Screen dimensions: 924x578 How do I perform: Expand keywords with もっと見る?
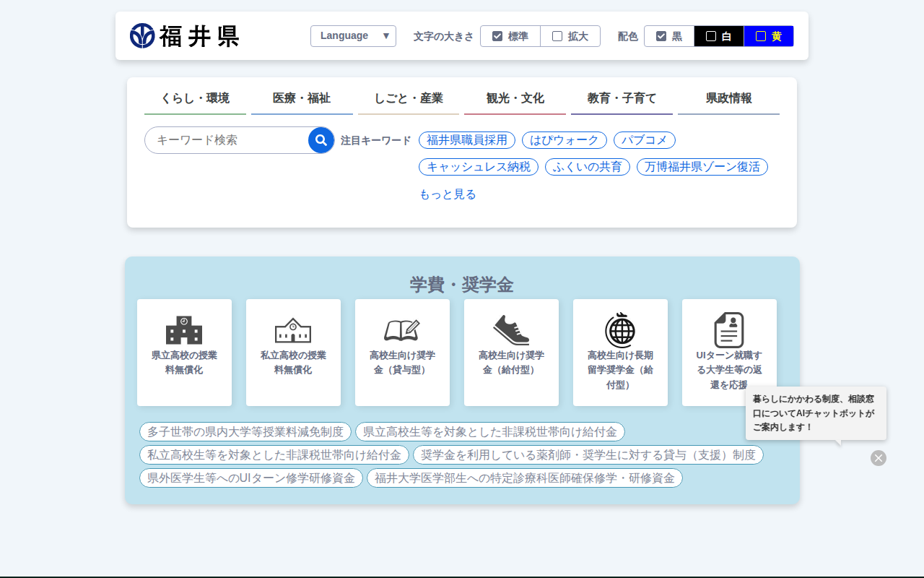(448, 194)
